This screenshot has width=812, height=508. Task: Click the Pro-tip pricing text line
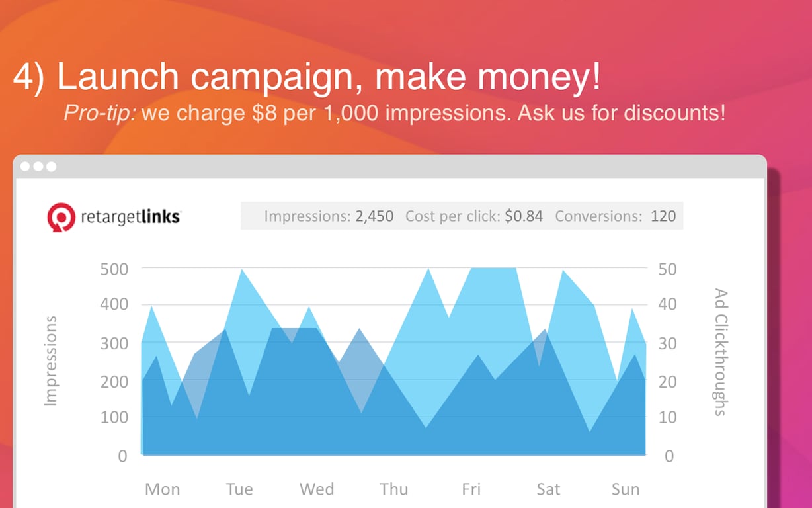tap(394, 113)
